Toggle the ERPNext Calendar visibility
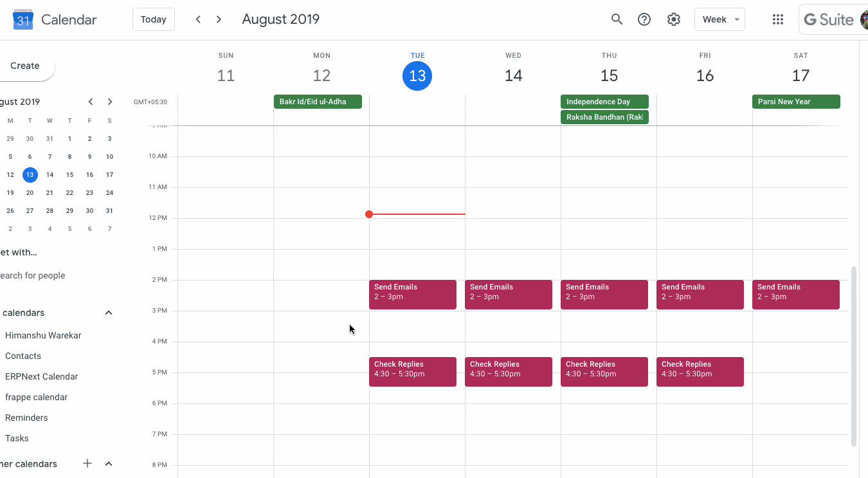The height and width of the screenshot is (478, 868). 41,376
